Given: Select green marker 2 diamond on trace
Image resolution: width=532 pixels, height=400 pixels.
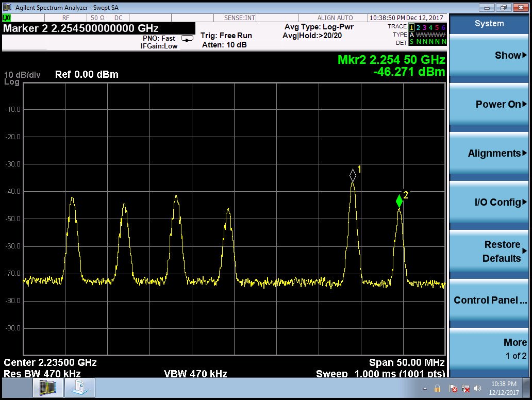Looking at the screenshot, I should 399,202.
